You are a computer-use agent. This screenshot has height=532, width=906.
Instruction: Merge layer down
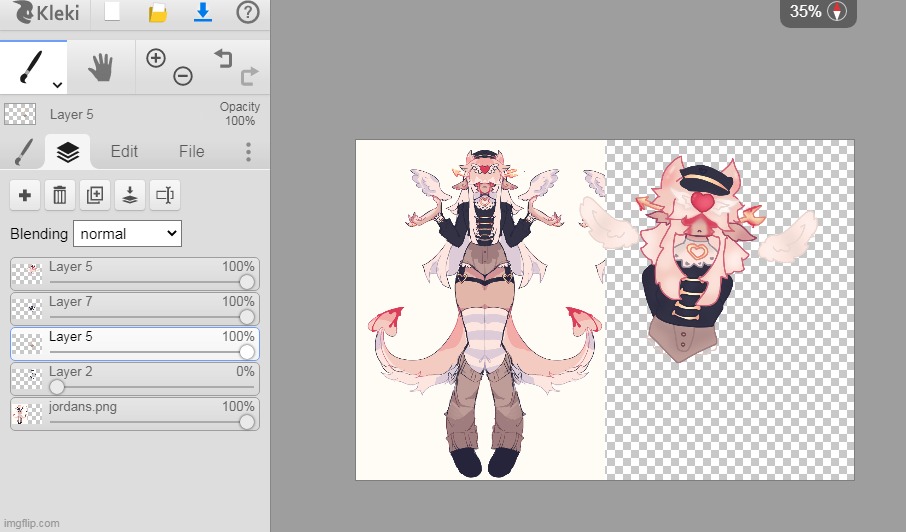(x=130, y=195)
